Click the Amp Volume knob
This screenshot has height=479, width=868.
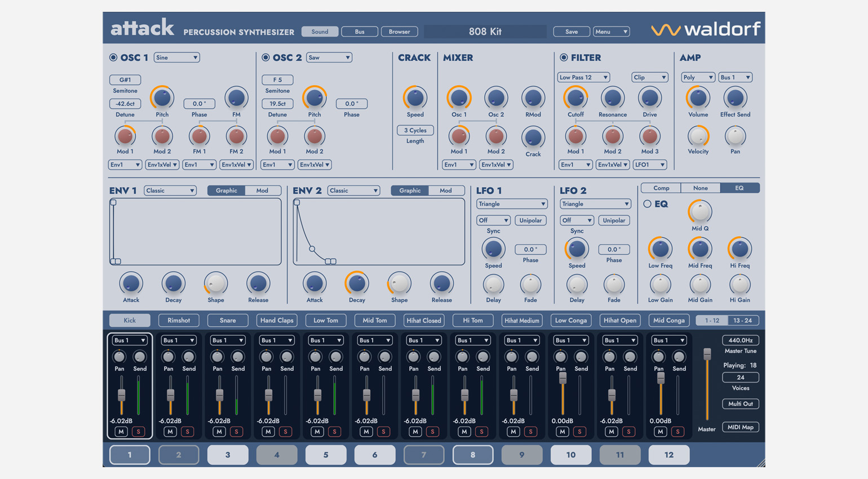(698, 98)
